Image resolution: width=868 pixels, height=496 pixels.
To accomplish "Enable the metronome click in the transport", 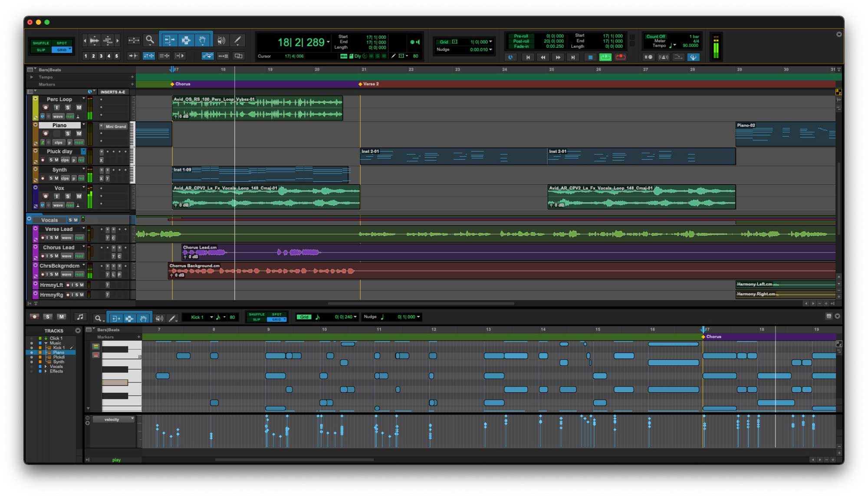I will [x=664, y=57].
